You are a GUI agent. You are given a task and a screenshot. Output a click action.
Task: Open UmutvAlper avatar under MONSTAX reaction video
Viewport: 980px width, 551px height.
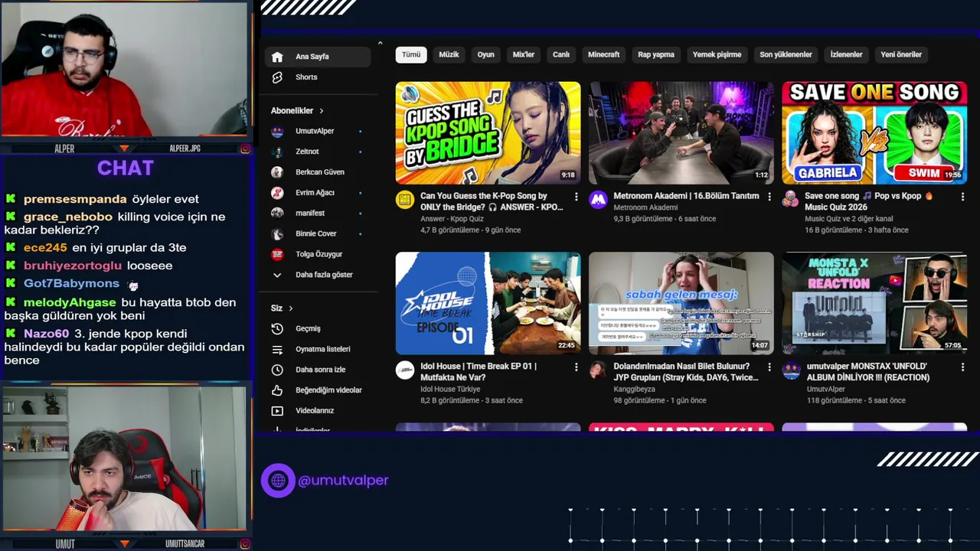point(791,371)
